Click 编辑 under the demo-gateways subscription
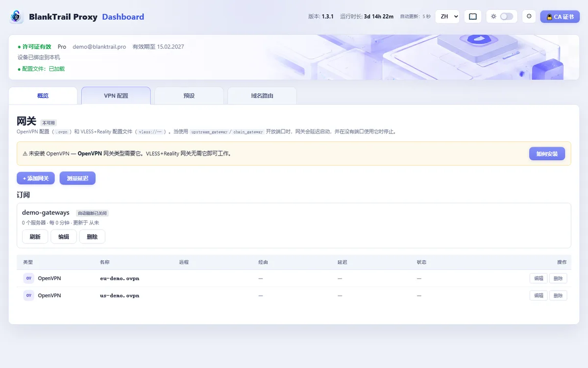Viewport: 588px width, 368px height. pyautogui.click(x=64, y=237)
